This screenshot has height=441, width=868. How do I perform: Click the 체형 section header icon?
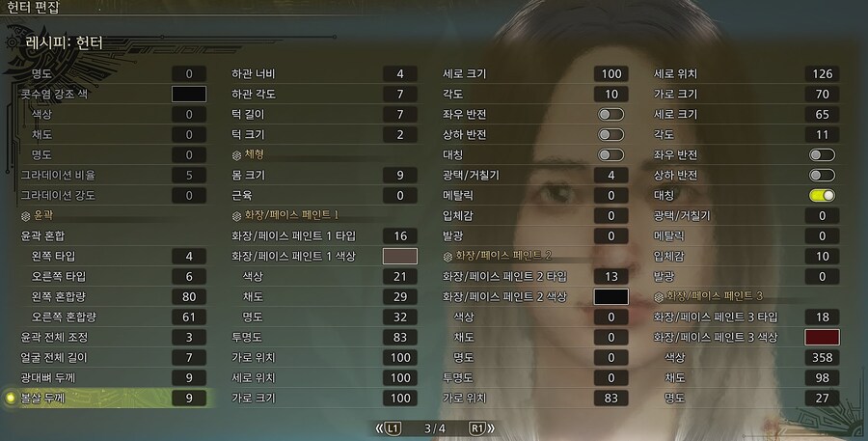(x=236, y=155)
